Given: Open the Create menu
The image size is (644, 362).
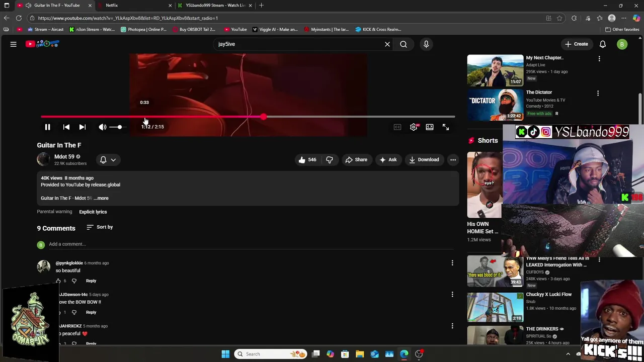Looking at the screenshot, I should 576,44.
